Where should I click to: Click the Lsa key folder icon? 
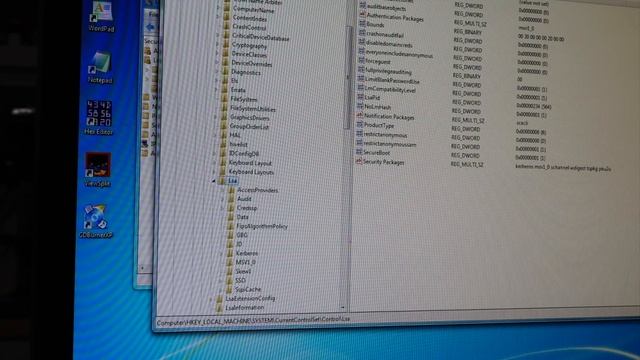pyautogui.click(x=222, y=180)
